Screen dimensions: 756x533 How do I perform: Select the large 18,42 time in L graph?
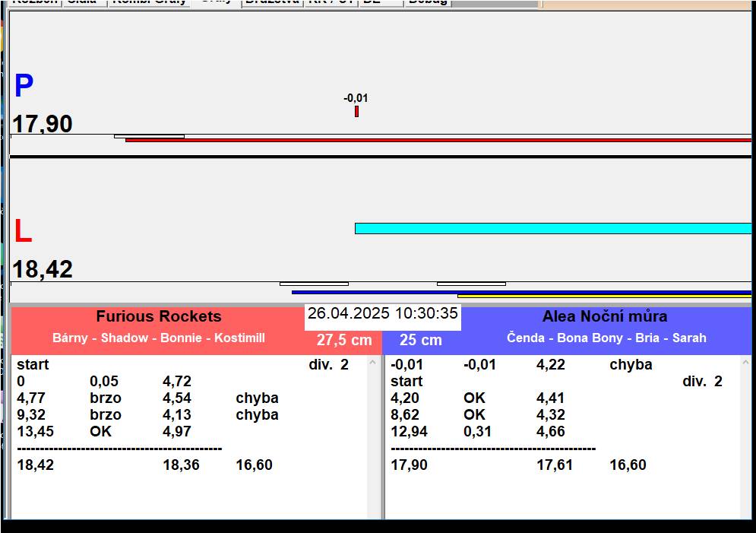pyautogui.click(x=43, y=269)
